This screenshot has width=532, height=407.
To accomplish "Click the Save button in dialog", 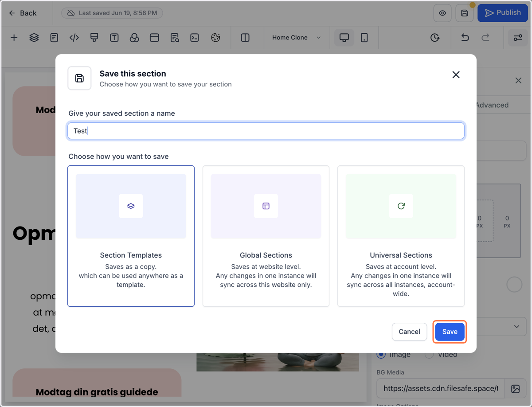I will tap(450, 332).
